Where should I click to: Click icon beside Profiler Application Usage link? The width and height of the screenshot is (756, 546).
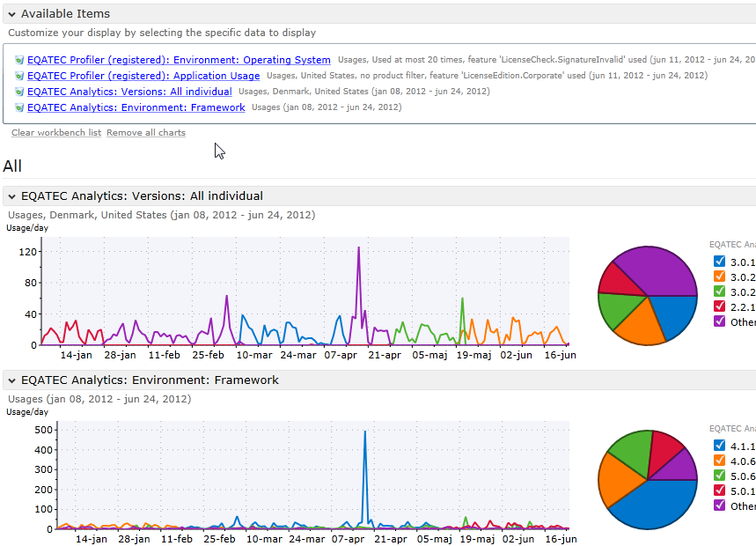(x=18, y=77)
